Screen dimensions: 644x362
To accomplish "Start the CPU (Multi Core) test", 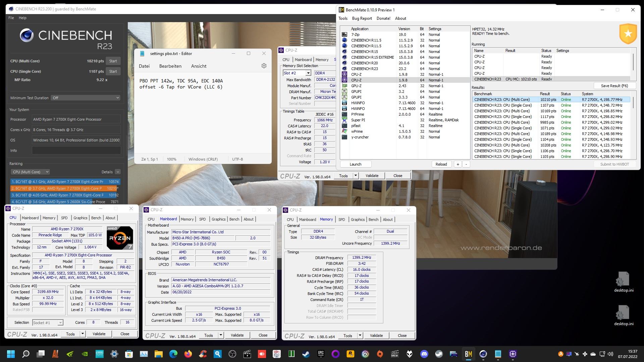I will [x=113, y=61].
